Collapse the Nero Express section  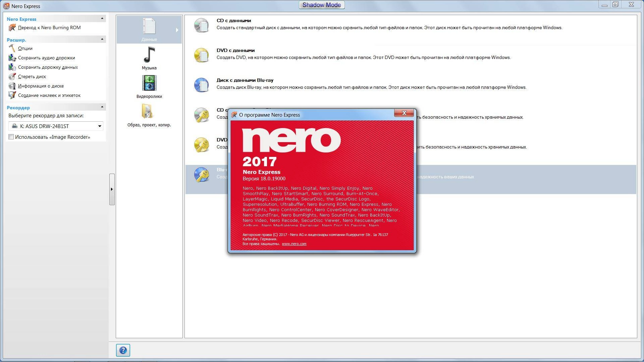point(102,18)
